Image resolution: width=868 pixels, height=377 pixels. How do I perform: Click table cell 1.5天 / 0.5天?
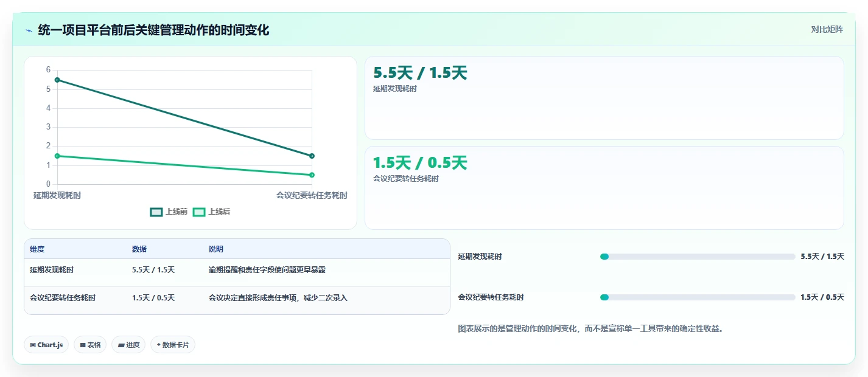point(153,298)
